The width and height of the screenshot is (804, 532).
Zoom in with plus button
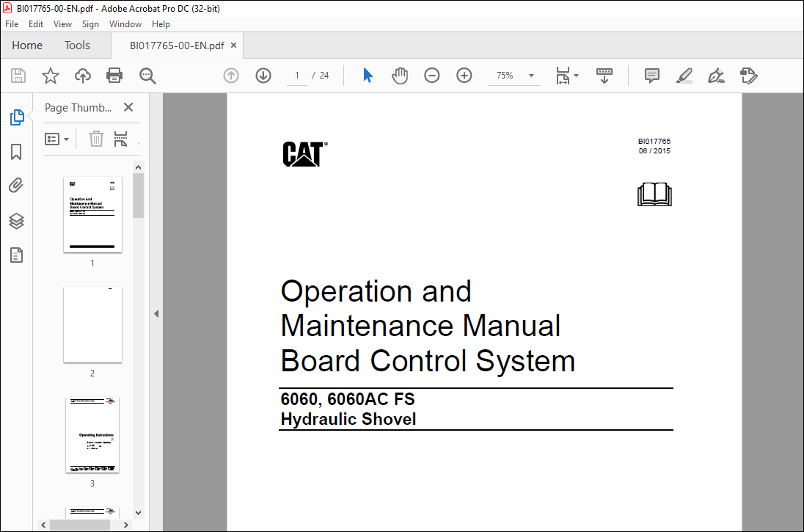click(464, 76)
